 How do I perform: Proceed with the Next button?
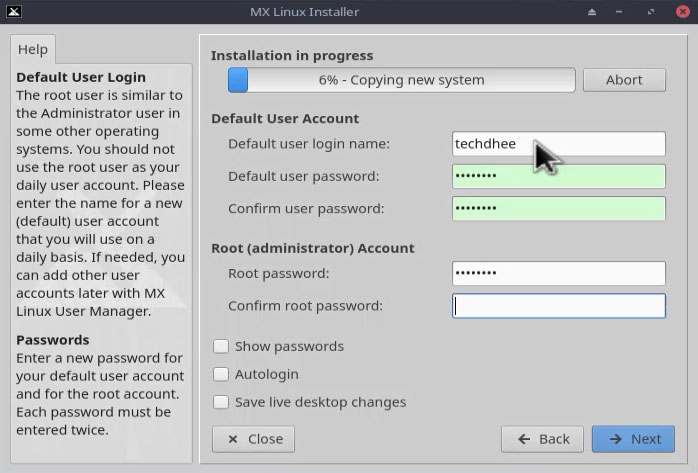pos(633,439)
